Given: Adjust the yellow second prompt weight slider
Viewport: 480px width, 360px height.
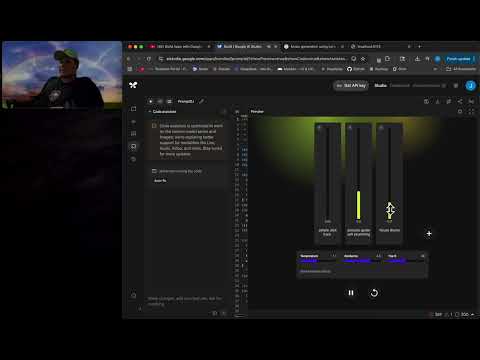Looking at the screenshot, I should coord(358,205).
